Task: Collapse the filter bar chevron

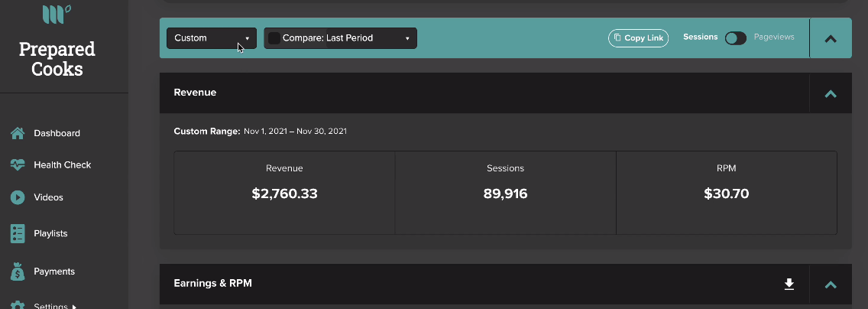Action: click(831, 38)
